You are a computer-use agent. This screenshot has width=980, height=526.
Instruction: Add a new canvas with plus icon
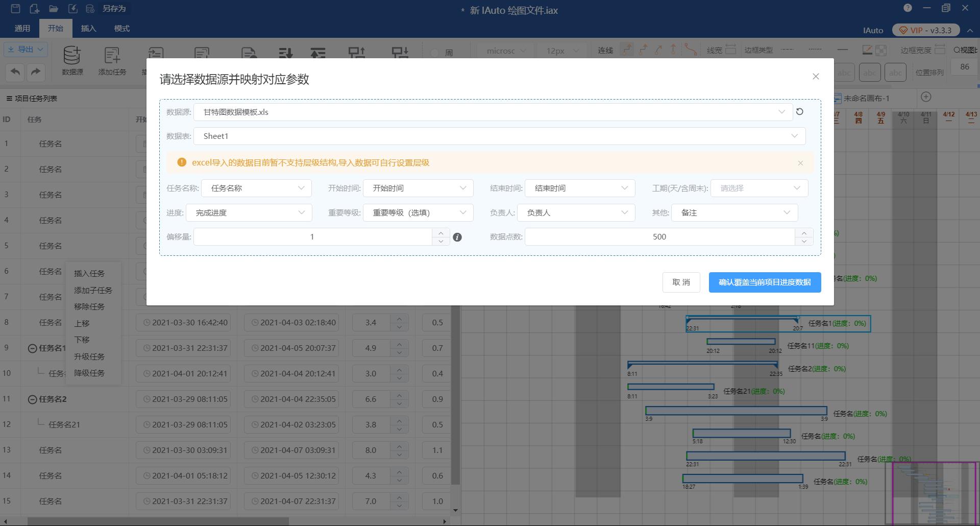(926, 97)
